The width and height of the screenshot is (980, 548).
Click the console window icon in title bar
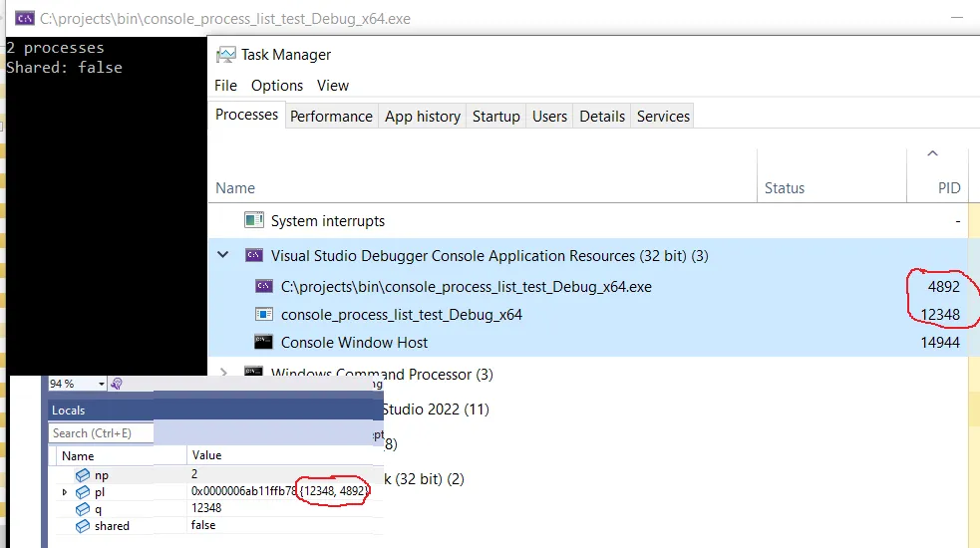[x=25, y=18]
